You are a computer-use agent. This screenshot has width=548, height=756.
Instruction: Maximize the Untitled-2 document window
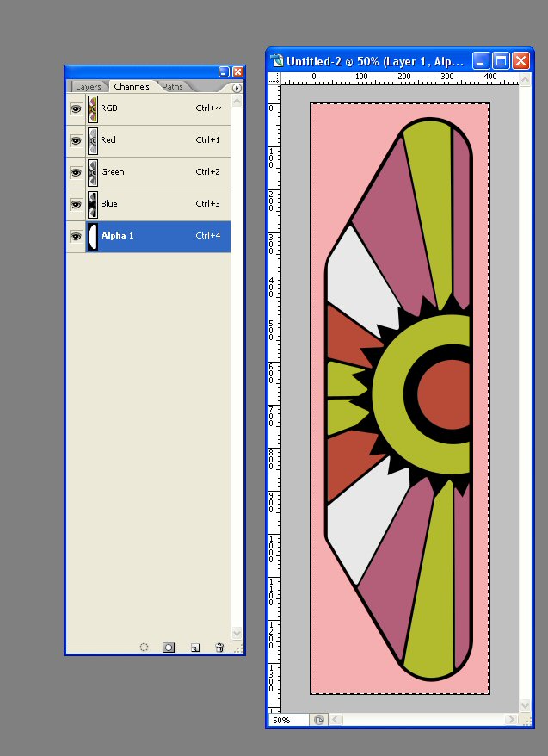click(x=502, y=61)
